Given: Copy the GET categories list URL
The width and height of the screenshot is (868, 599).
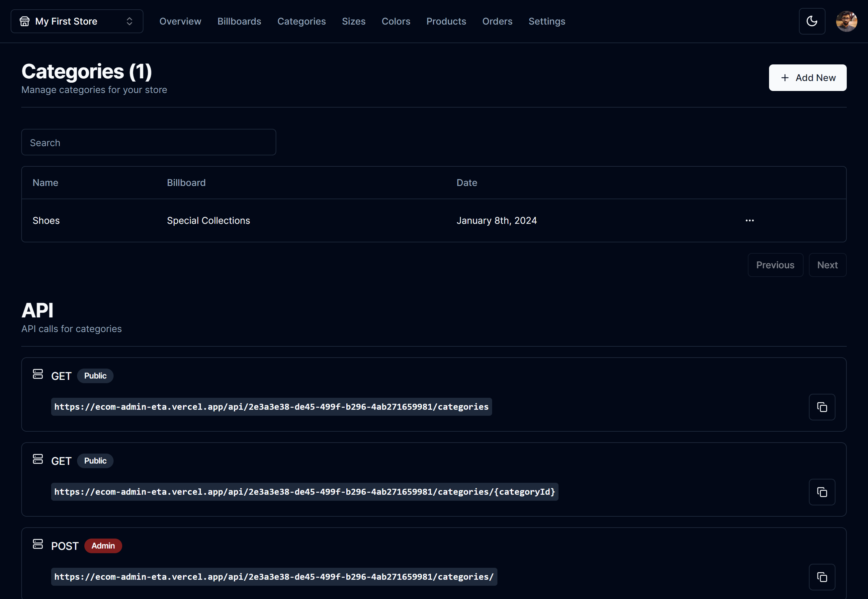Looking at the screenshot, I should (822, 407).
